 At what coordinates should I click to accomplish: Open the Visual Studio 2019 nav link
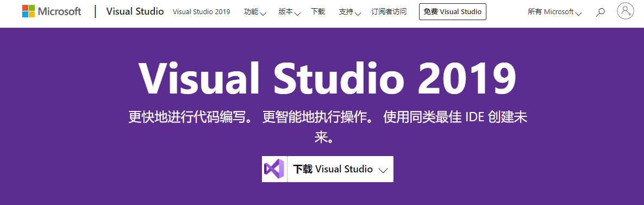click(202, 11)
